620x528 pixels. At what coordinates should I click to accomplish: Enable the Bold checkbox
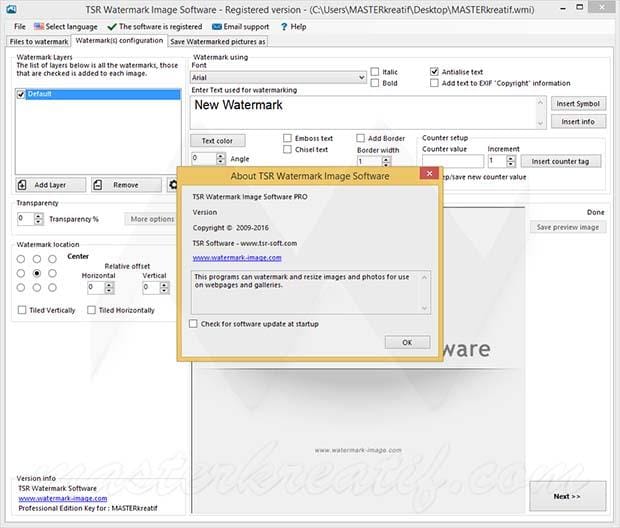point(375,83)
